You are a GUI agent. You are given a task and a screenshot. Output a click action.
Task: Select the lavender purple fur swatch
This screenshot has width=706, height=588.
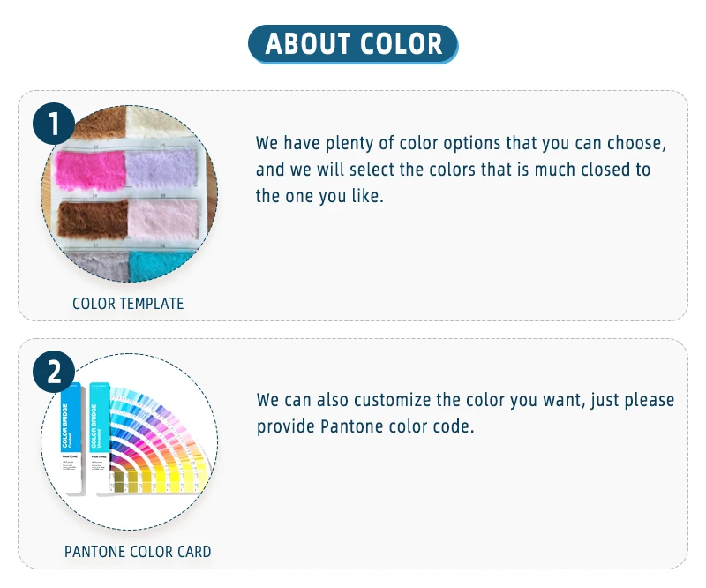[162, 168]
